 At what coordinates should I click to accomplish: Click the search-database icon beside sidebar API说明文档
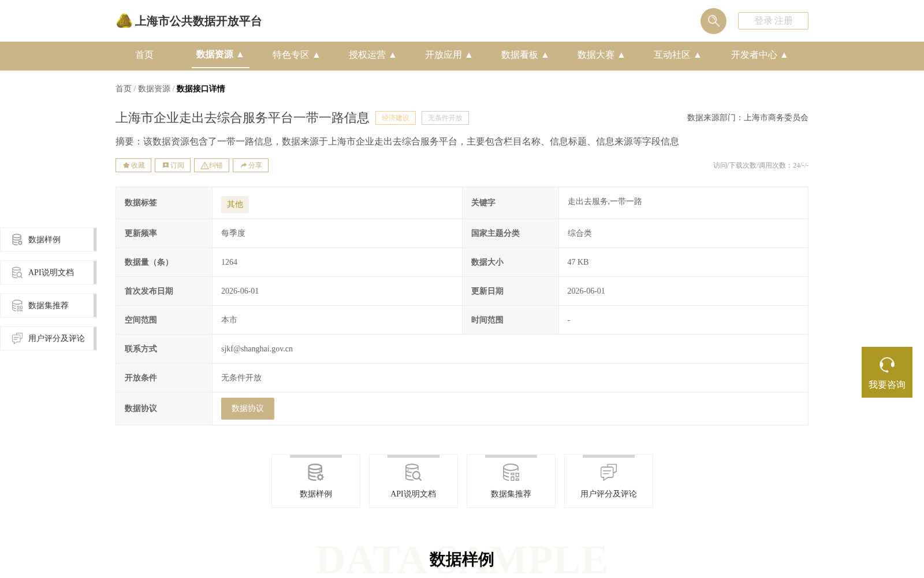point(17,272)
